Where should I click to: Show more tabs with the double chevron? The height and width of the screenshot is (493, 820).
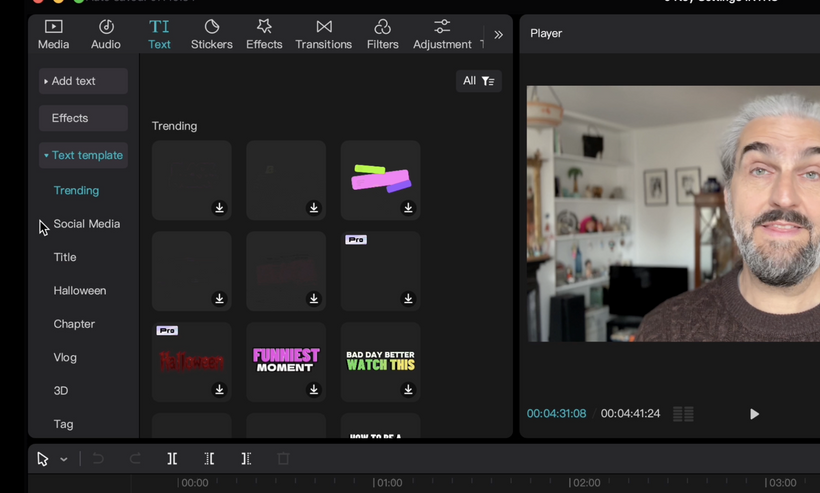tap(498, 34)
